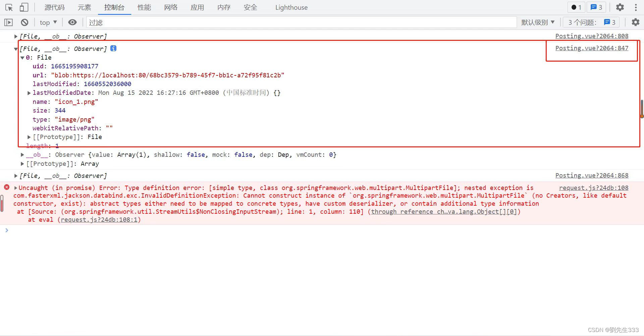Screen dimensions: 644x336
Task: Open the Lighthouse tab
Action: pos(291,7)
